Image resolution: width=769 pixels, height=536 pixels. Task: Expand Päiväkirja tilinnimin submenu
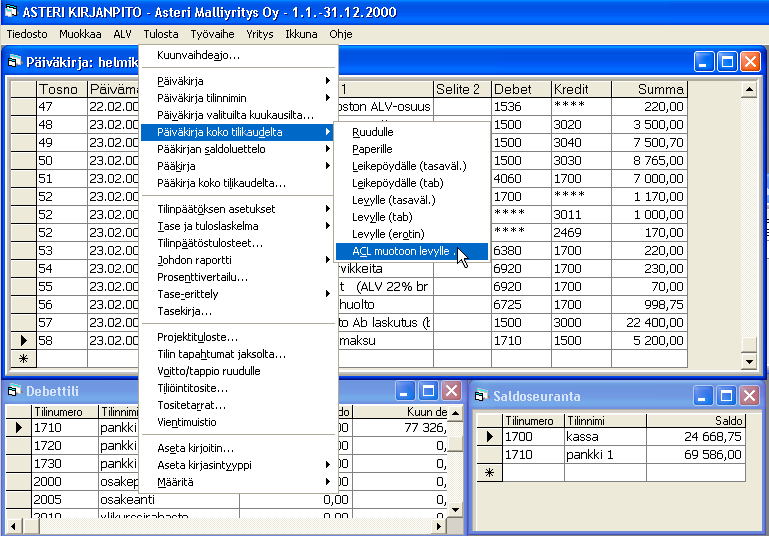point(239,98)
